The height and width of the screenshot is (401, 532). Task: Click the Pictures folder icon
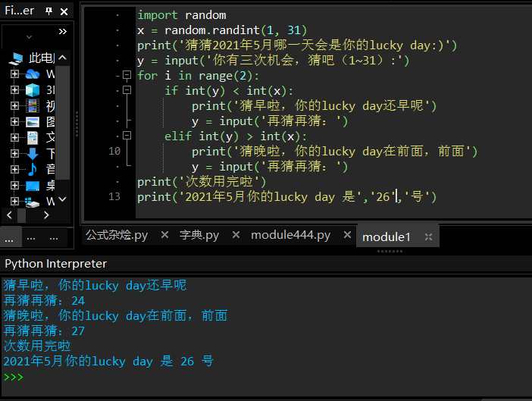pos(32,122)
